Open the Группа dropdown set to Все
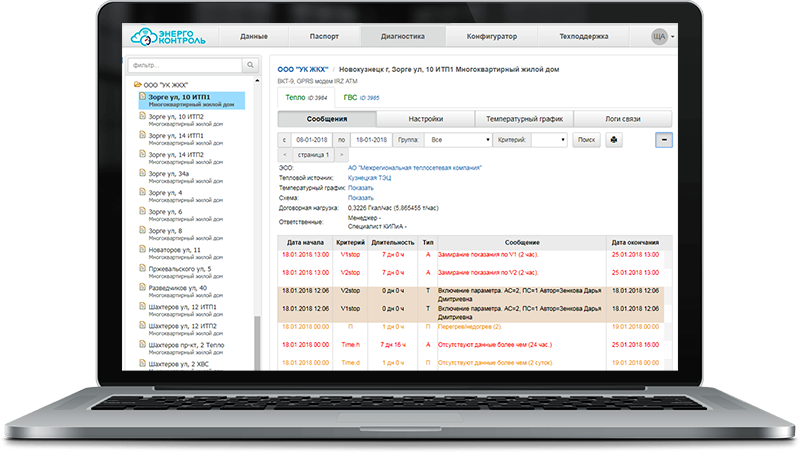 [459, 140]
